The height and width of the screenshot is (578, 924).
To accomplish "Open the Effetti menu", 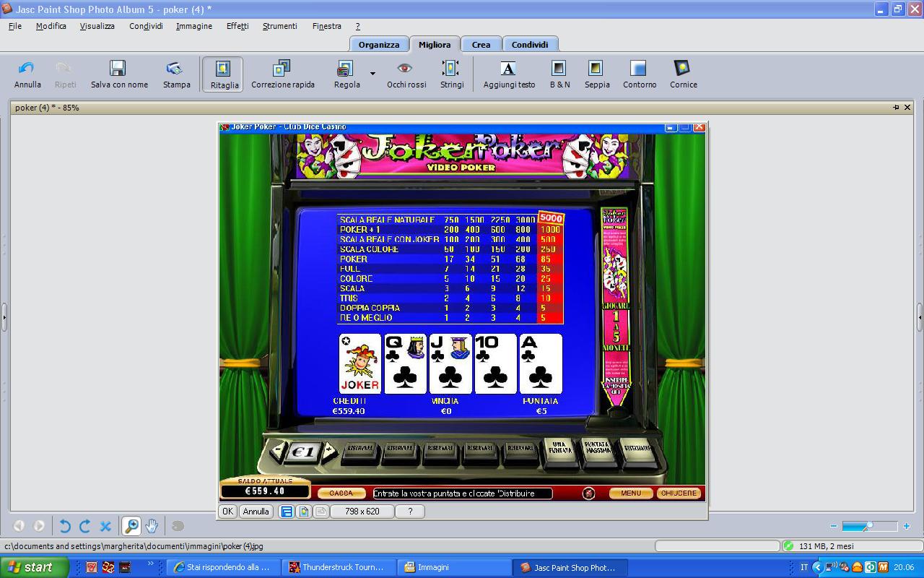I will pos(237,26).
